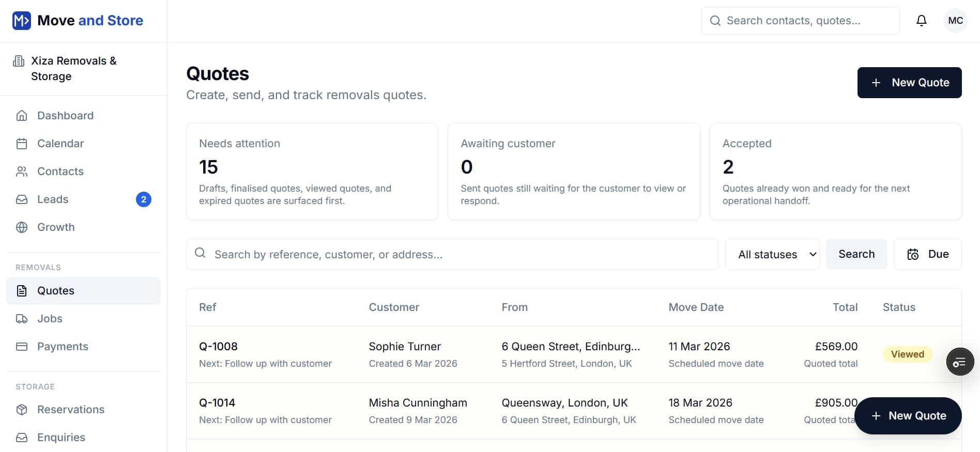Viewport: 980px width, 452px height.
Task: Click the Contacts people icon
Action: click(x=22, y=172)
